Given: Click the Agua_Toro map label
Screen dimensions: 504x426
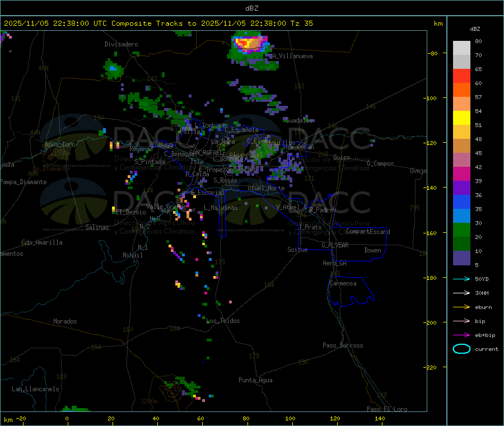Looking at the screenshot, I should 60,144.
